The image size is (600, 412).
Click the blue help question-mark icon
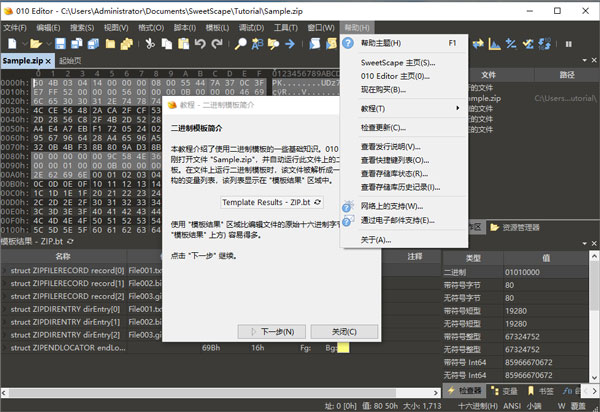[x=348, y=43]
